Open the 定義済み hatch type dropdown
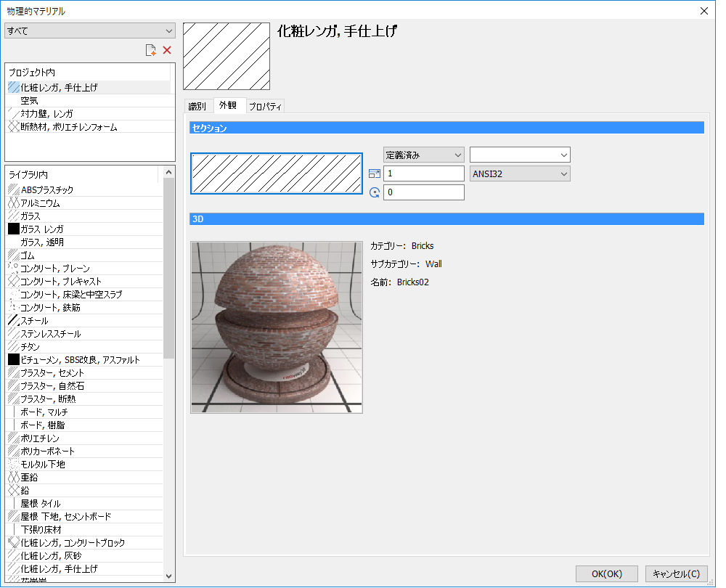Image resolution: width=726 pixels, height=588 pixels. [424, 155]
